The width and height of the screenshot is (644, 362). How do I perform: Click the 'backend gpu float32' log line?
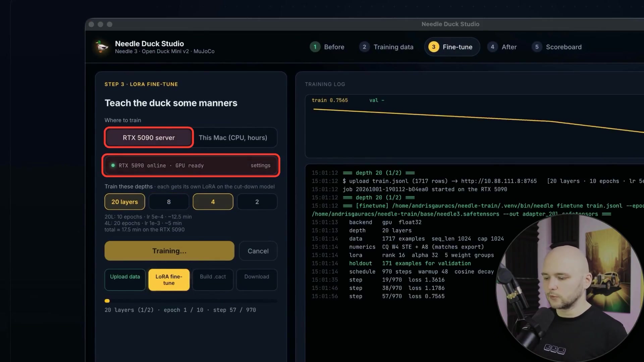pyautogui.click(x=367, y=222)
